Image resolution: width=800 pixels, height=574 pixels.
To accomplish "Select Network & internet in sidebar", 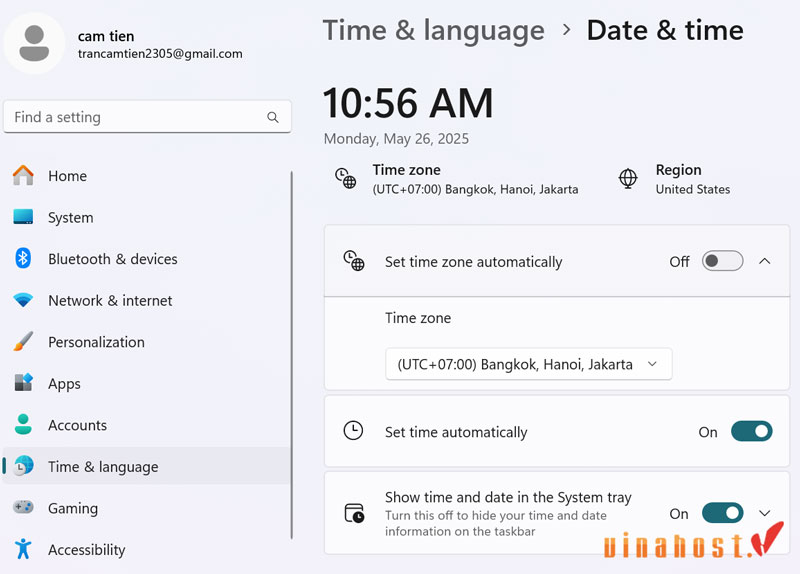I will coord(147,301).
